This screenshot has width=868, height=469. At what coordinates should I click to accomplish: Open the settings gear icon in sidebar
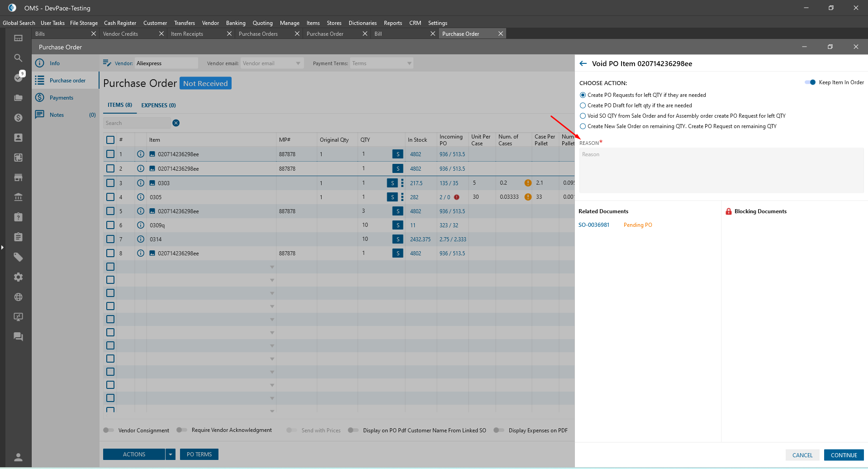(x=18, y=277)
